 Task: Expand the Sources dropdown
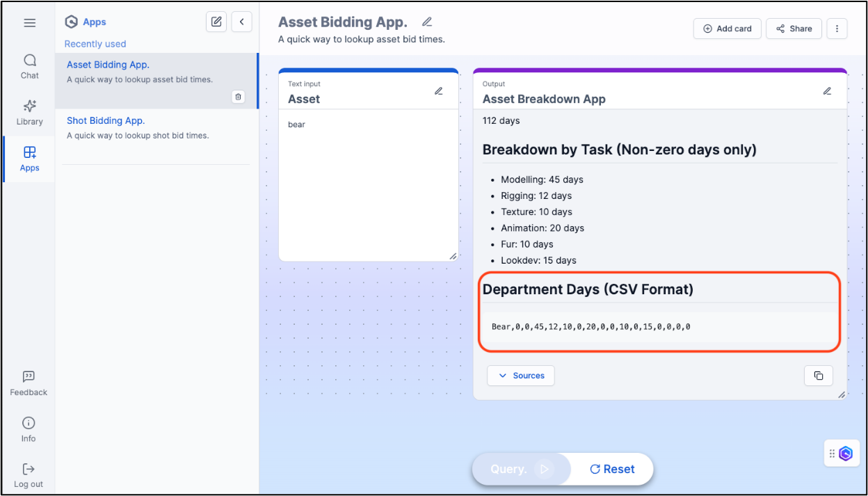click(x=521, y=376)
